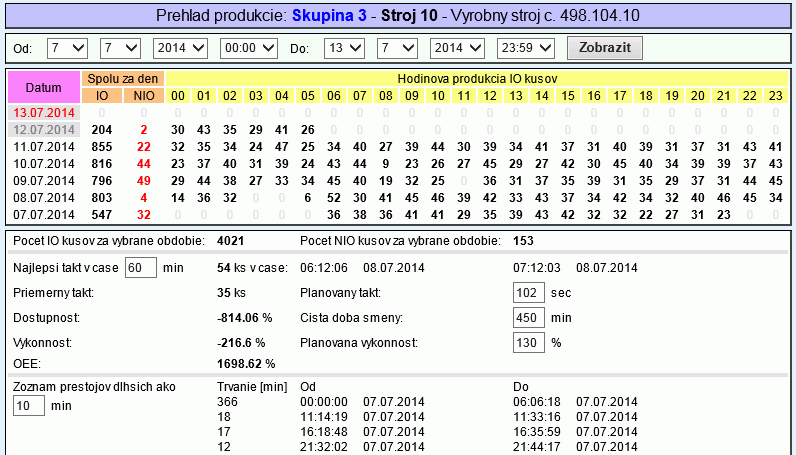796x455 pixels.
Task: Click the Datum column header
Action: click(x=43, y=87)
